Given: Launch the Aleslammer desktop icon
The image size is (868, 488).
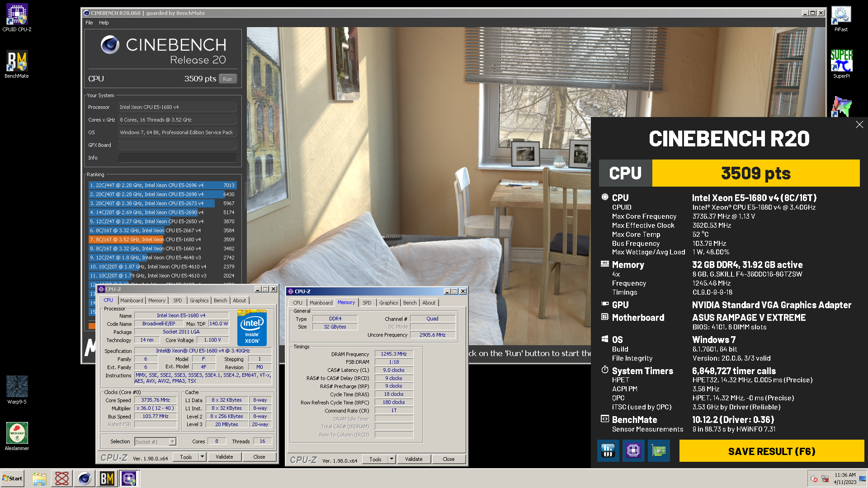Looking at the screenshot, I should pos(17,436).
